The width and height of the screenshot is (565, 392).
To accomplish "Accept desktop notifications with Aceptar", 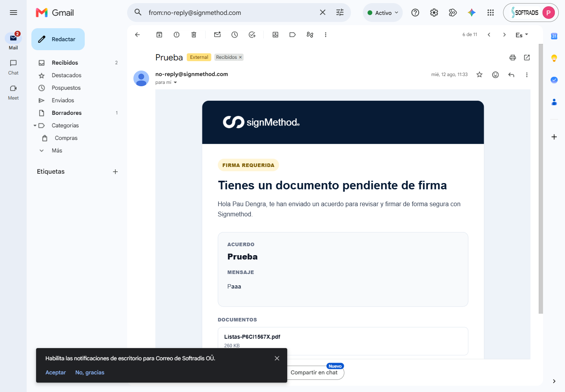I will (56, 372).
